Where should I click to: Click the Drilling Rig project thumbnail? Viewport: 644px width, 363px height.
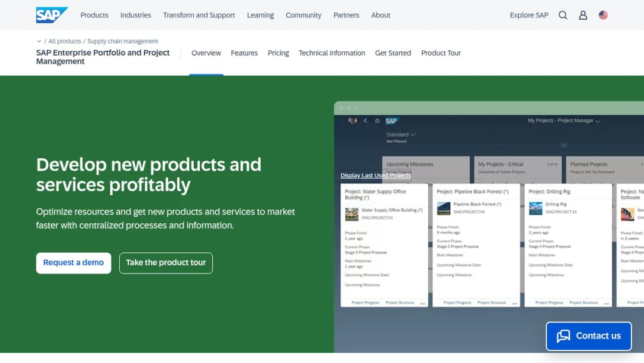coord(535,208)
